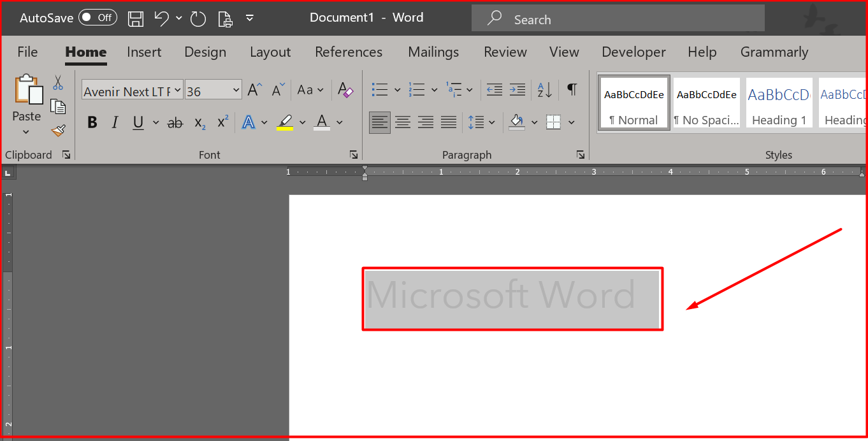Toggle Show/Hide paragraph marks
The image size is (868, 441).
(572, 90)
